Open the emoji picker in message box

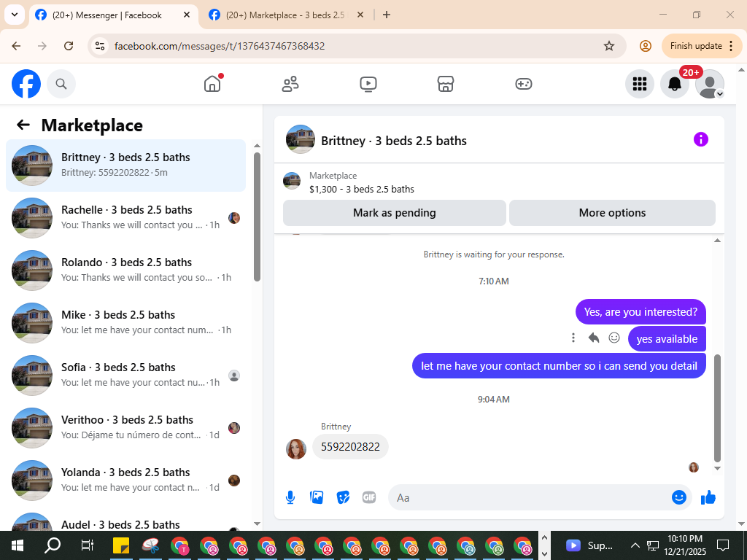tap(679, 497)
